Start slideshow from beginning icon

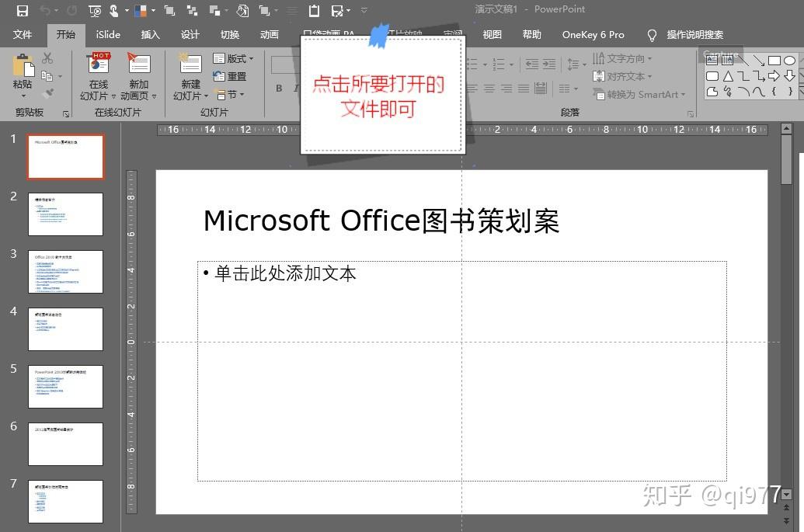coord(95,11)
